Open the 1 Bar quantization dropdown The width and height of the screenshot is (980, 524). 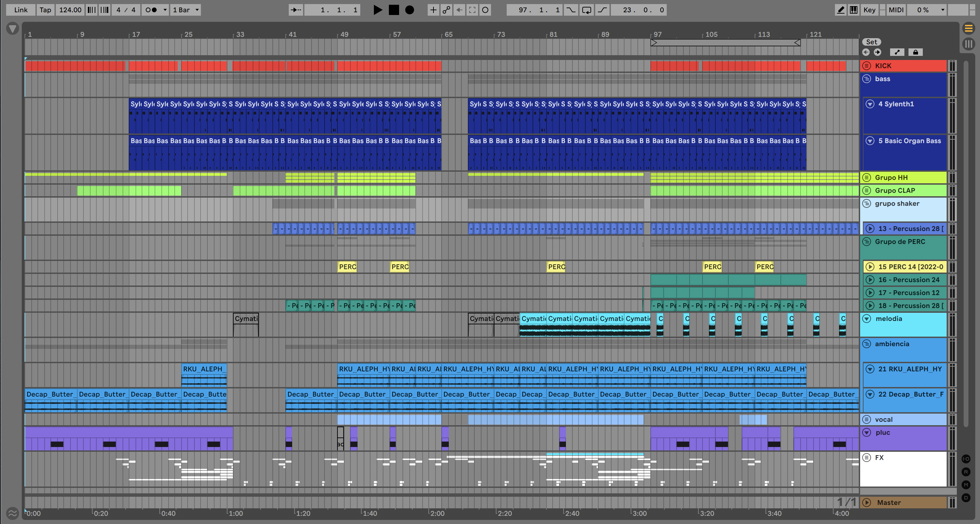(x=186, y=10)
